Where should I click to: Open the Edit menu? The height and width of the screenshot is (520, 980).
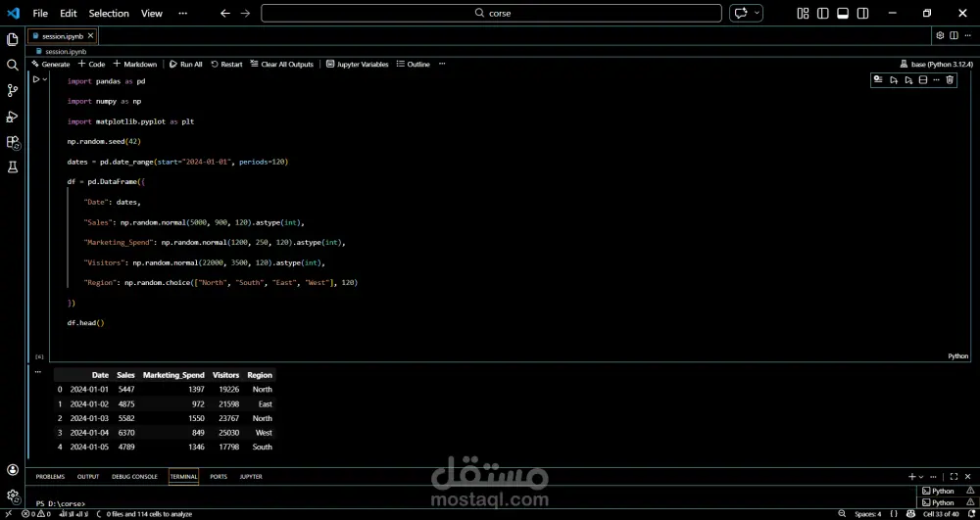69,13
